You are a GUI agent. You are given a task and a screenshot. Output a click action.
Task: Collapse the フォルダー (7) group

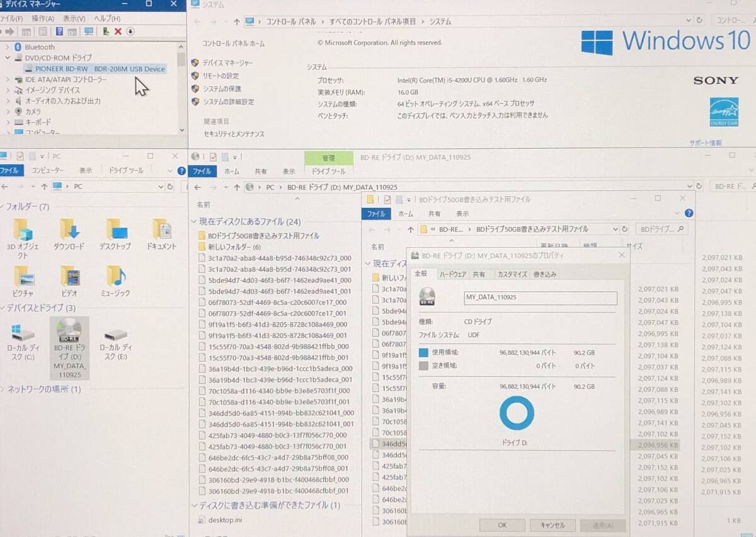3,207
